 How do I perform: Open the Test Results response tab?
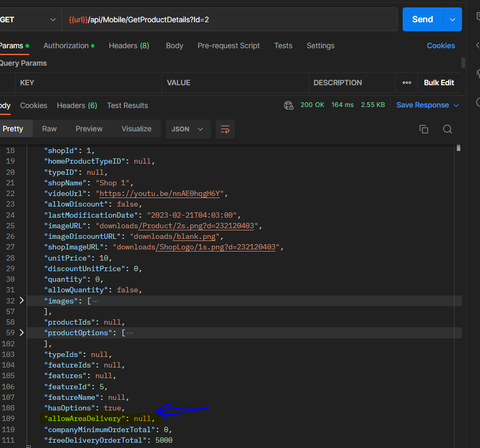pos(127,105)
